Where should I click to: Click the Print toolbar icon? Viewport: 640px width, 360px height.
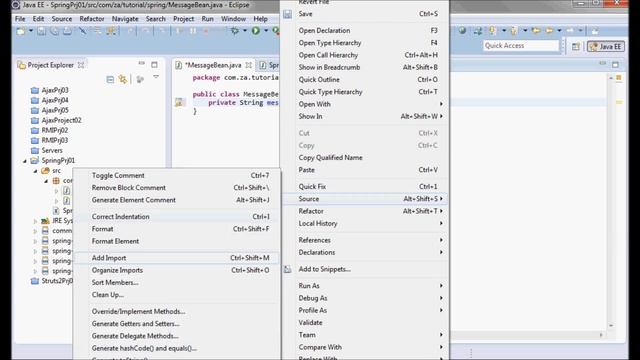point(67,31)
